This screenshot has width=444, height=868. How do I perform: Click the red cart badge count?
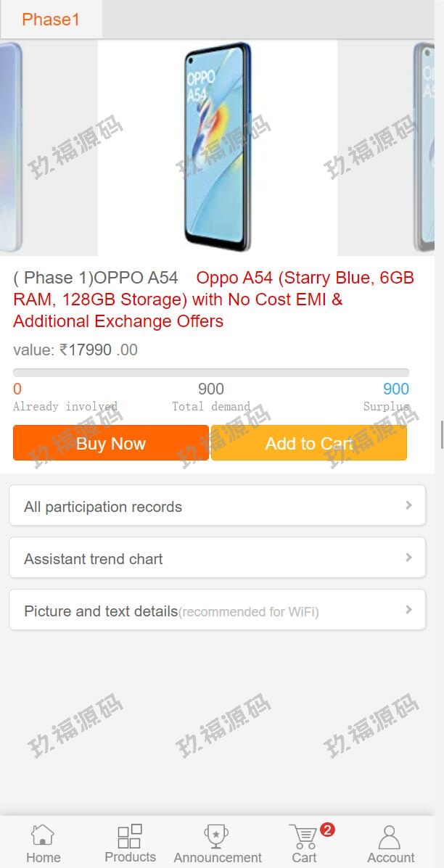(x=327, y=830)
